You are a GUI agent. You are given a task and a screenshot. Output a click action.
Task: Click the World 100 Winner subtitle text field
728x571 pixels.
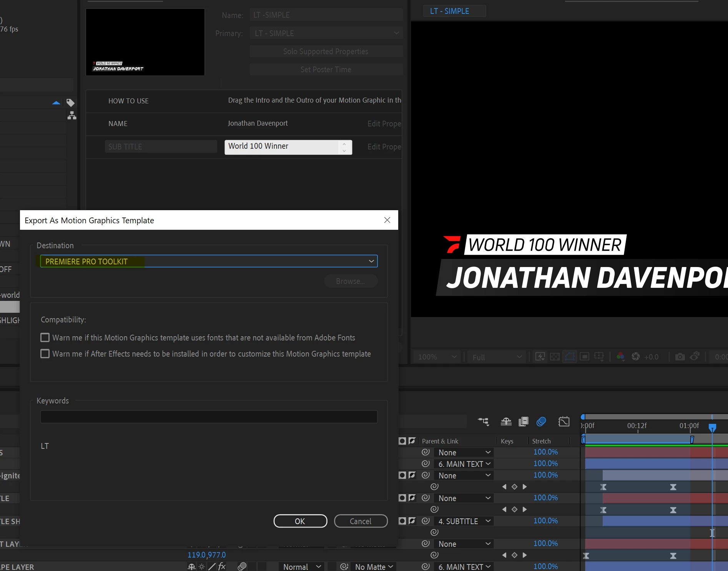[x=288, y=147]
